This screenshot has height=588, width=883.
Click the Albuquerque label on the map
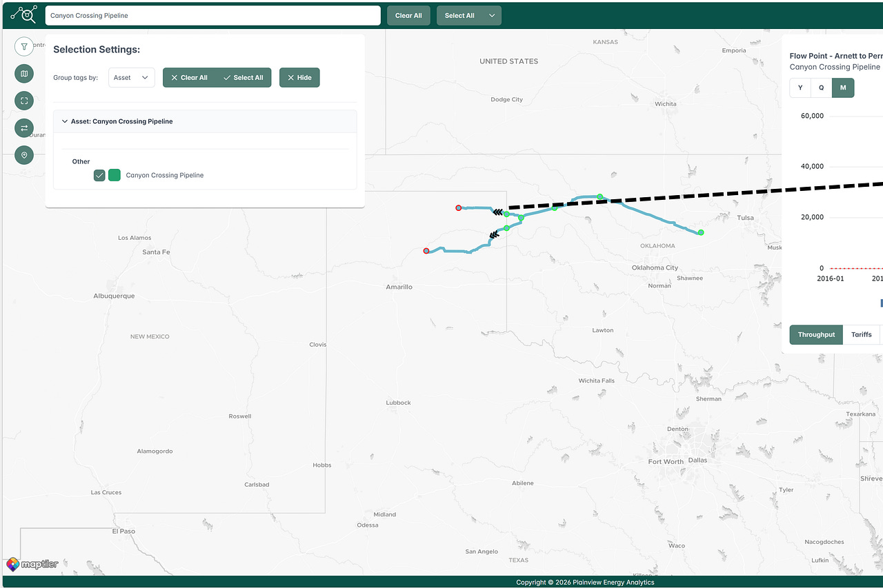[x=114, y=296]
